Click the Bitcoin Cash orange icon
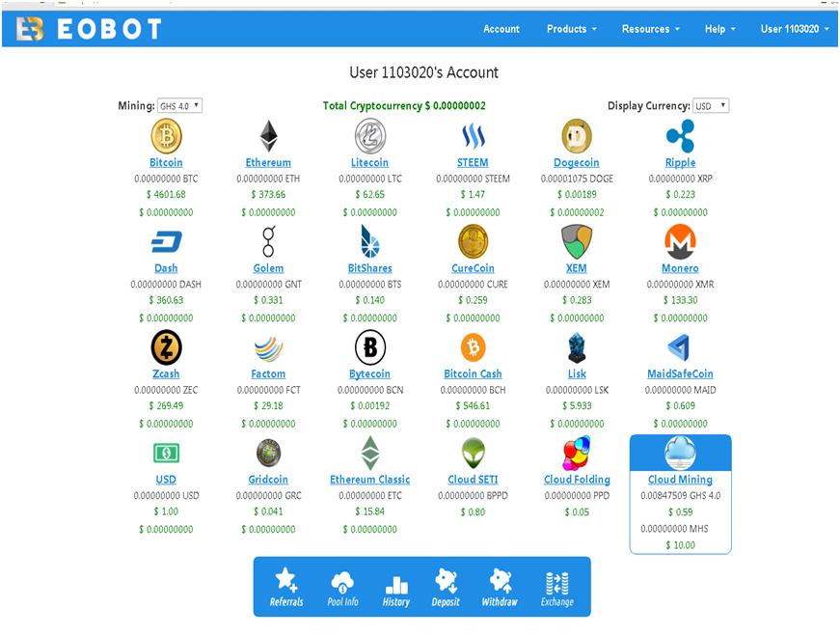 coord(473,346)
